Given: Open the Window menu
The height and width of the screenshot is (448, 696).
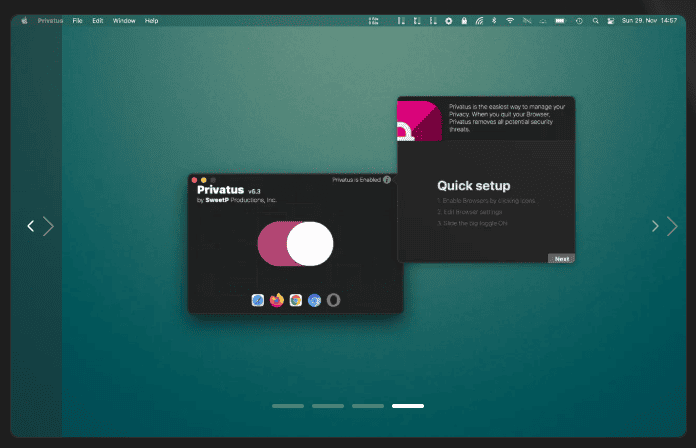Looking at the screenshot, I should (x=124, y=21).
